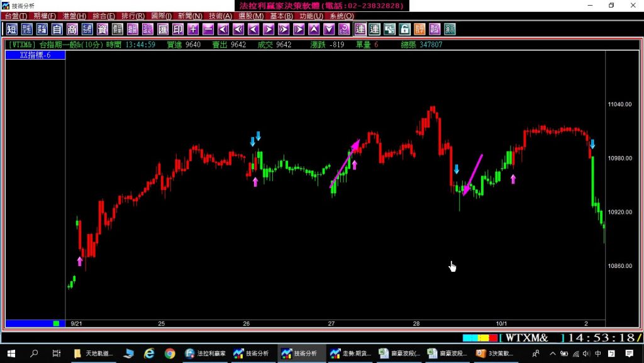Click the 資 info toolbar icon
The height and width of the screenshot is (363, 644).
coord(103,29)
